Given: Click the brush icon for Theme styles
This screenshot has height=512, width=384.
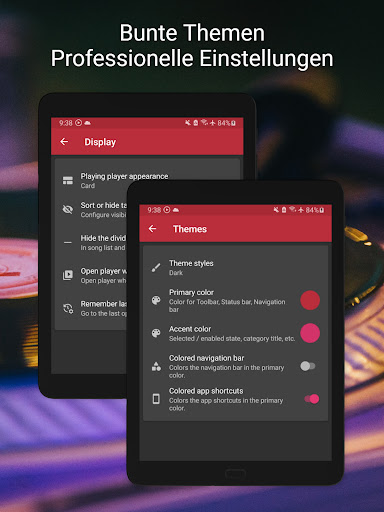Looking at the screenshot, I should pyautogui.click(x=156, y=267).
